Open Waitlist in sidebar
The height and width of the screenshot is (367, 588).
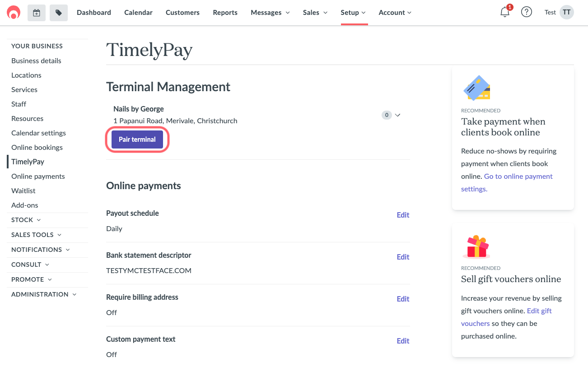pyautogui.click(x=23, y=190)
